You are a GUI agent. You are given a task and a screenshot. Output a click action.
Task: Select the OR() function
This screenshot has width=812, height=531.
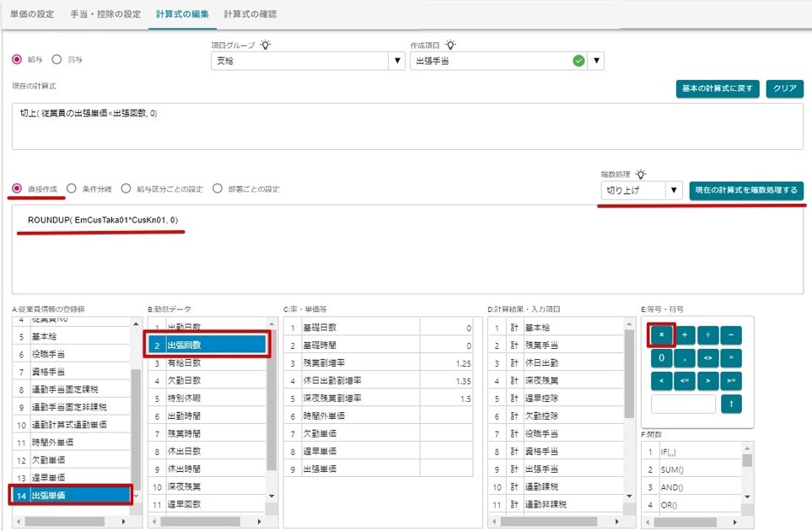[x=692, y=505]
